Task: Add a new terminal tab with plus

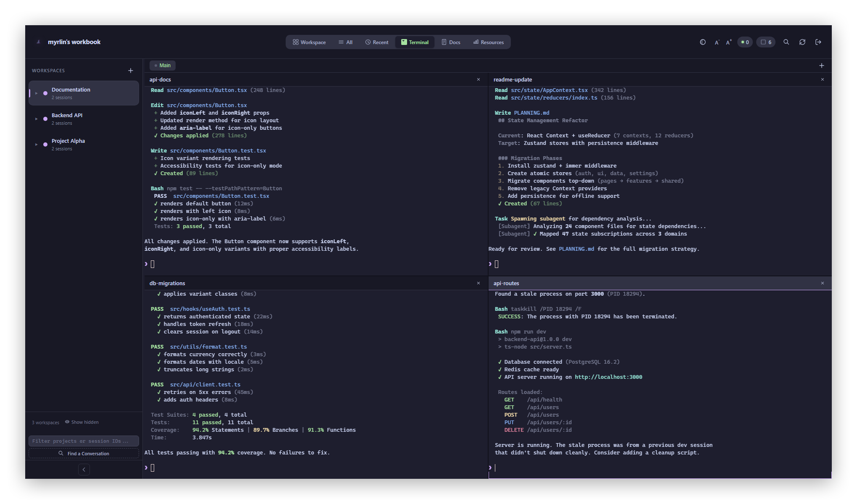Action: pos(822,66)
